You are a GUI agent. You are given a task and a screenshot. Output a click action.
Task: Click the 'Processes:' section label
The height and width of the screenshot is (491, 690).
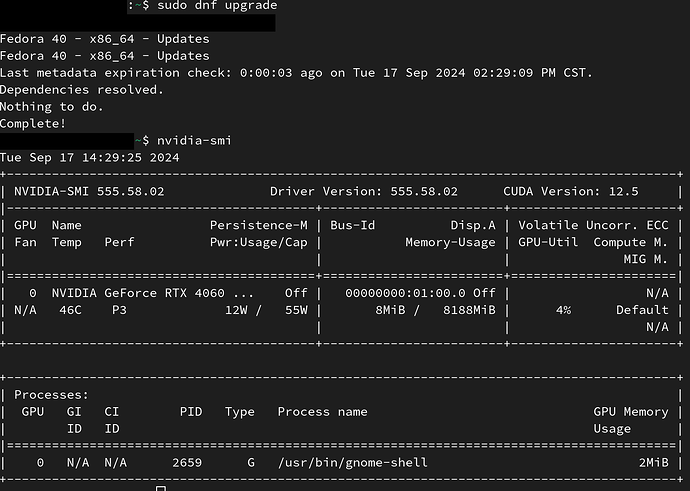(x=51, y=395)
